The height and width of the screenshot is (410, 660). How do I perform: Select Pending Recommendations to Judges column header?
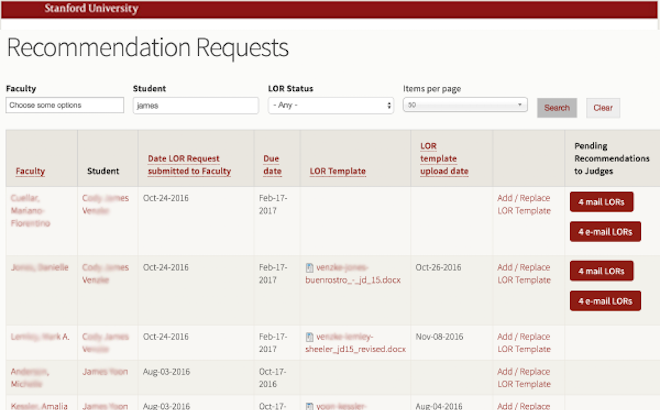tap(612, 158)
